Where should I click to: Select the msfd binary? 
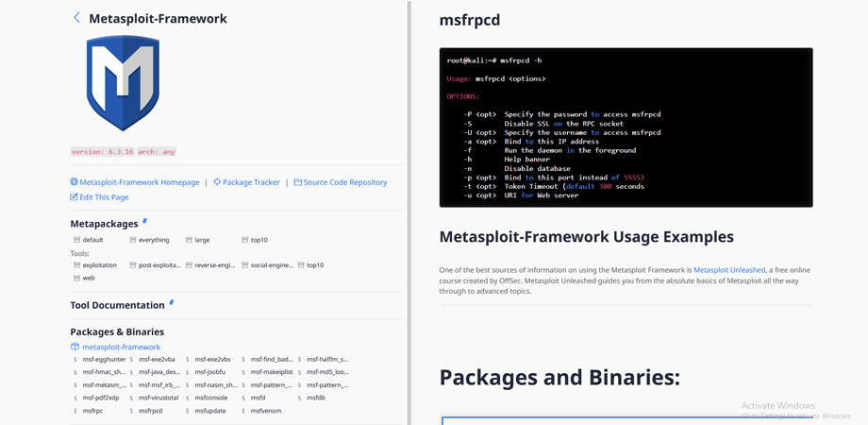[x=258, y=398]
